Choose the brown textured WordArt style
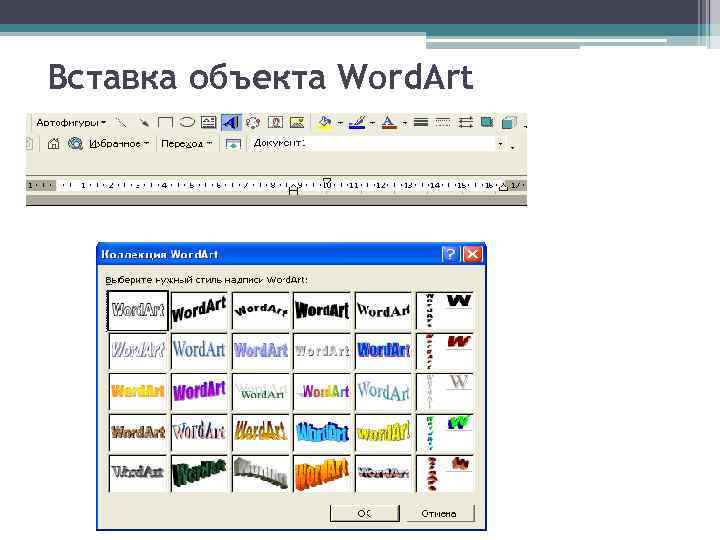 click(x=138, y=432)
